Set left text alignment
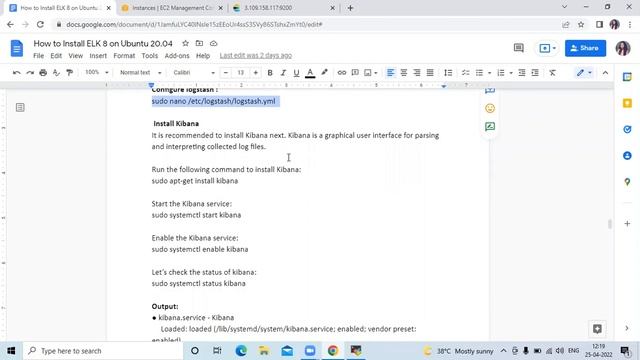This screenshot has height=360, width=640. [x=391, y=73]
